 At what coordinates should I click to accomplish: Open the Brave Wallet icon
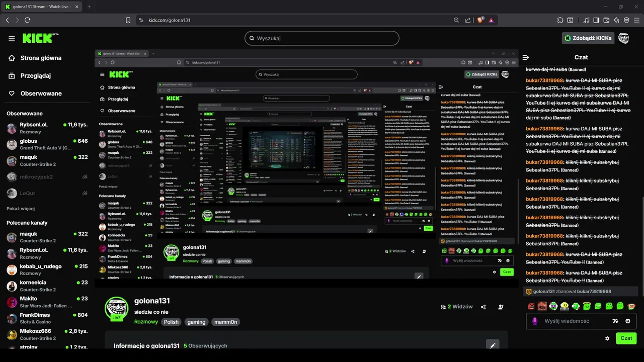pos(606,20)
